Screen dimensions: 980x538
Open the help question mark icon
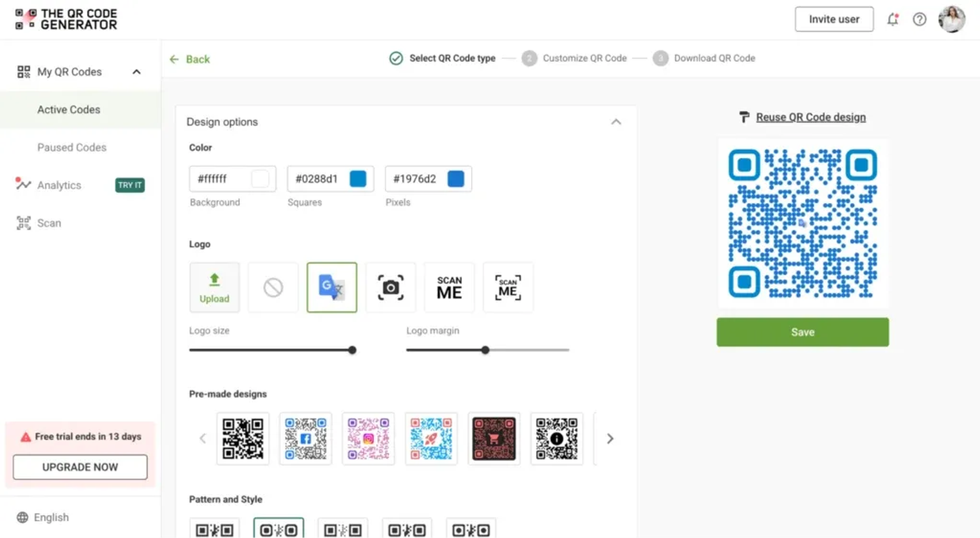tap(919, 19)
